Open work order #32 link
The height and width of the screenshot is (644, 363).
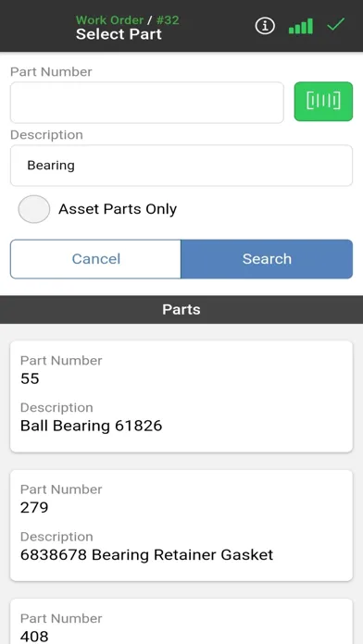(168, 20)
